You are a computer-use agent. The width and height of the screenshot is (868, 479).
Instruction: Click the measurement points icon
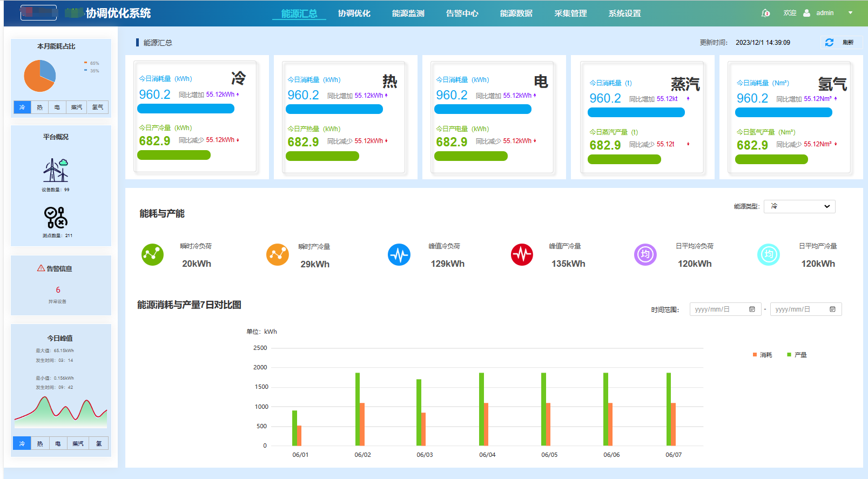56,218
